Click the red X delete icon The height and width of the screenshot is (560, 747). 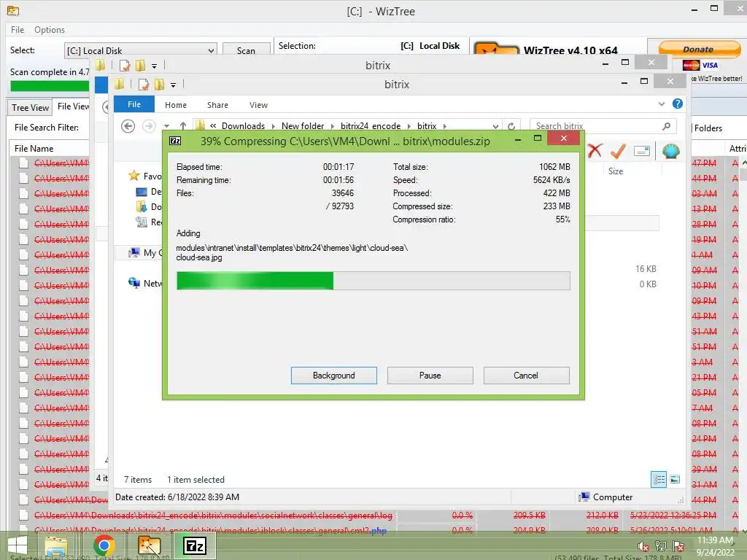tap(594, 151)
